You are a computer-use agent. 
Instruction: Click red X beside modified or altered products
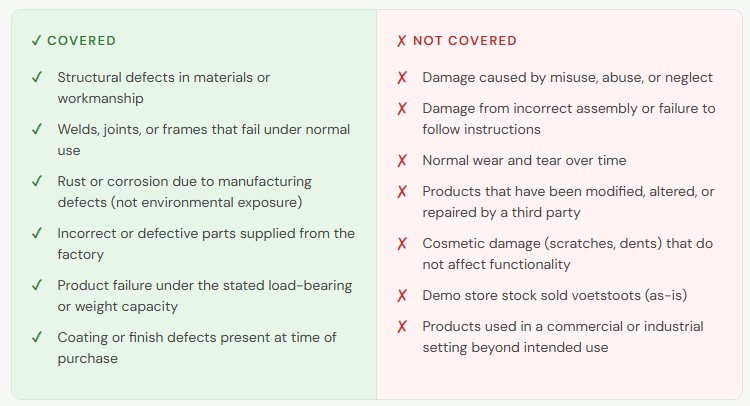coord(402,191)
